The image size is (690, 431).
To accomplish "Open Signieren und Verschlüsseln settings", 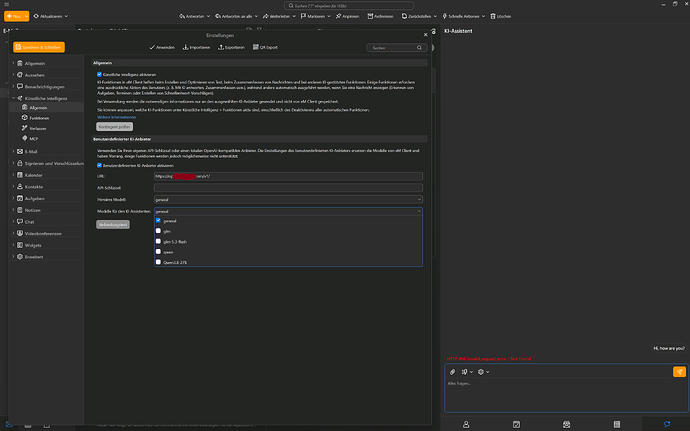I will (54, 163).
